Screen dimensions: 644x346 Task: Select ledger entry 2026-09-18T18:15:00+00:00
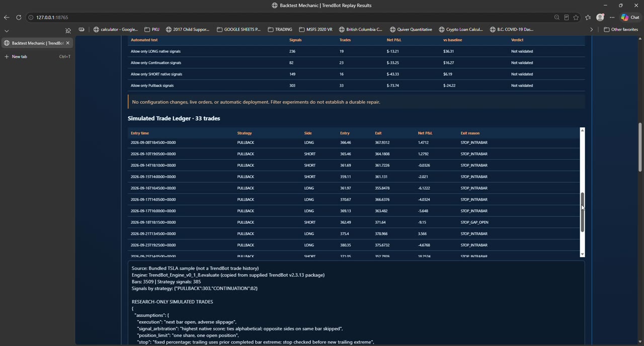354,222
